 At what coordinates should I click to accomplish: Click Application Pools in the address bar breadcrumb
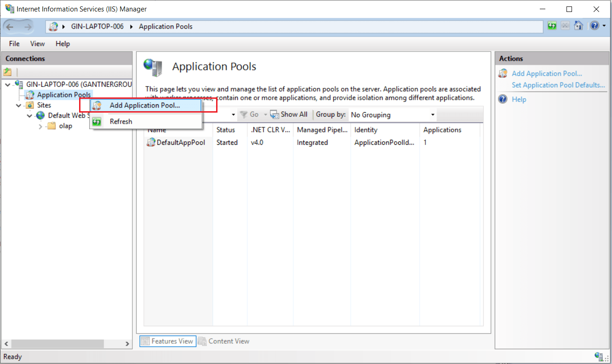(x=166, y=27)
